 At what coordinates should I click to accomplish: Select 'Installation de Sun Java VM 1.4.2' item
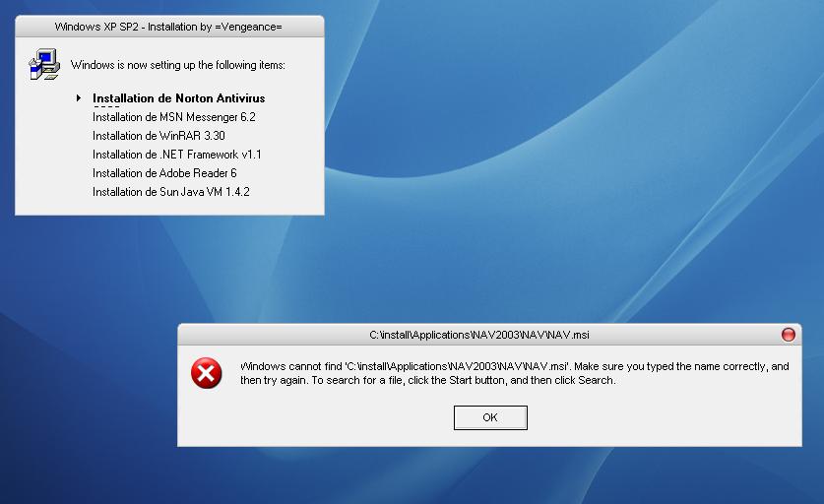170,192
